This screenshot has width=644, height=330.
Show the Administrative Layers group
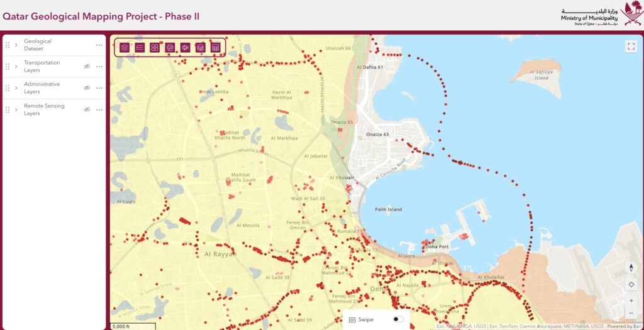[x=87, y=88]
